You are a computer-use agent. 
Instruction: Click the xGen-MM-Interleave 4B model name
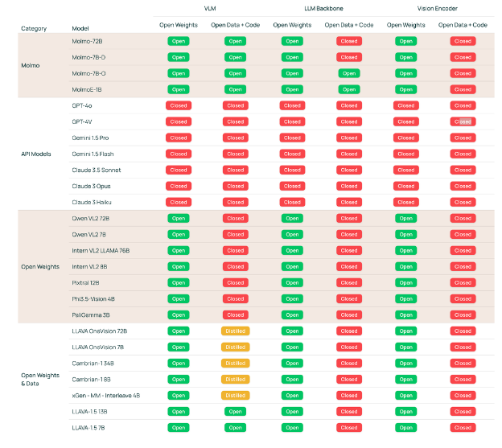coord(106,396)
